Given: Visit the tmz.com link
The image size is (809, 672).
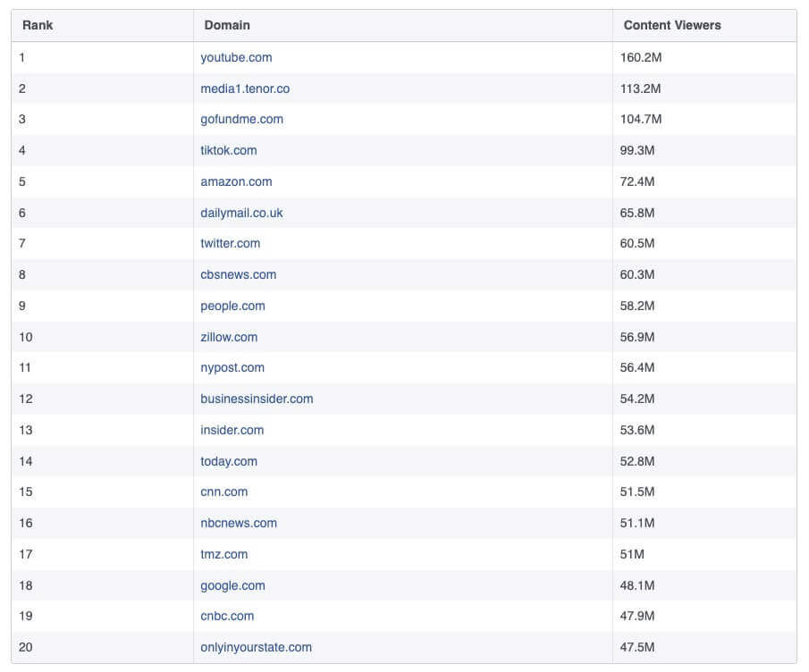Looking at the screenshot, I should (x=223, y=554).
